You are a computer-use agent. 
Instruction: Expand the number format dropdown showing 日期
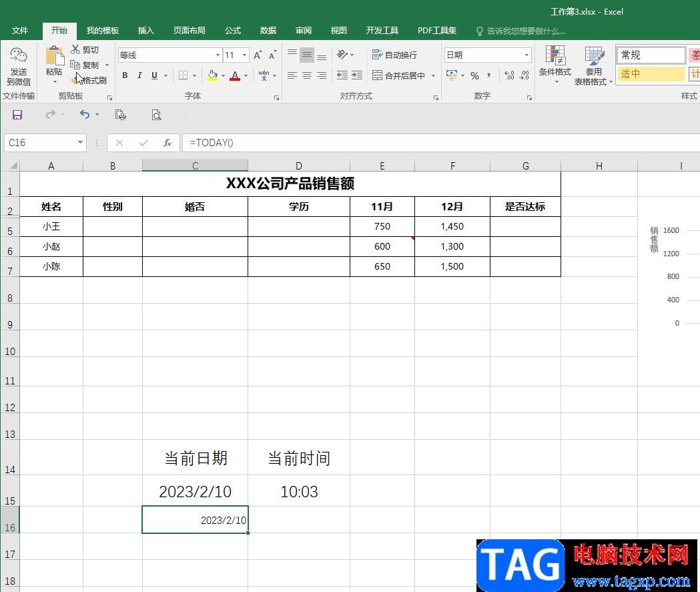(x=527, y=55)
